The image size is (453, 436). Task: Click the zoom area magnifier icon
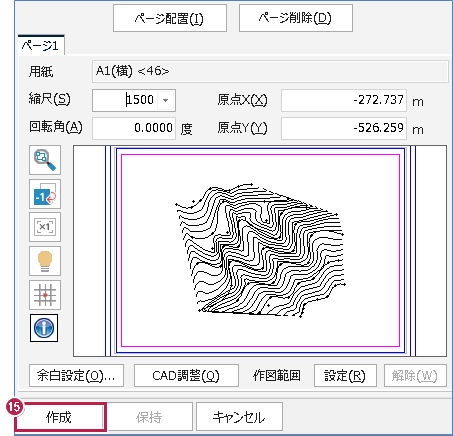(45, 160)
